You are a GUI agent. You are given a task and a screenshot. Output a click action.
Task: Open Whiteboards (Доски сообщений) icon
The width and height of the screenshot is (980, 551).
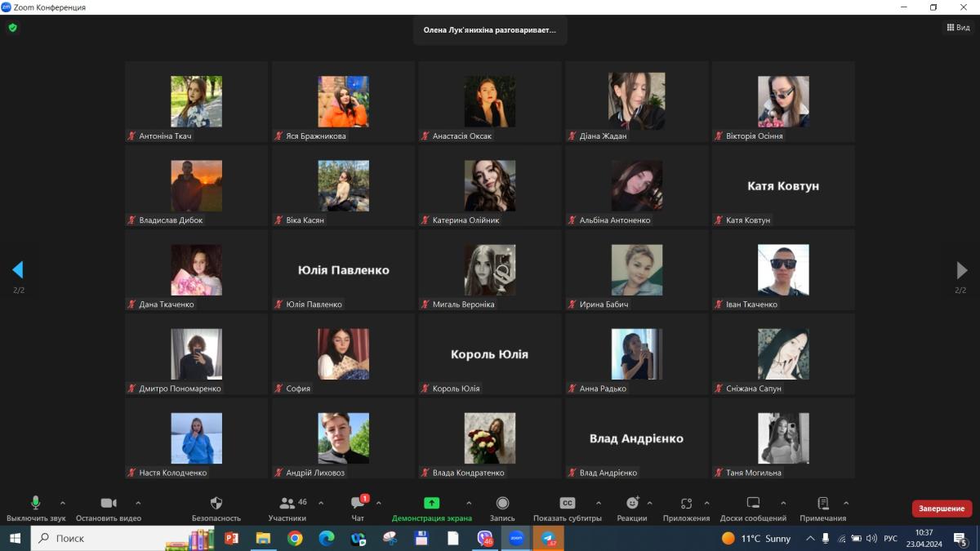pyautogui.click(x=753, y=504)
